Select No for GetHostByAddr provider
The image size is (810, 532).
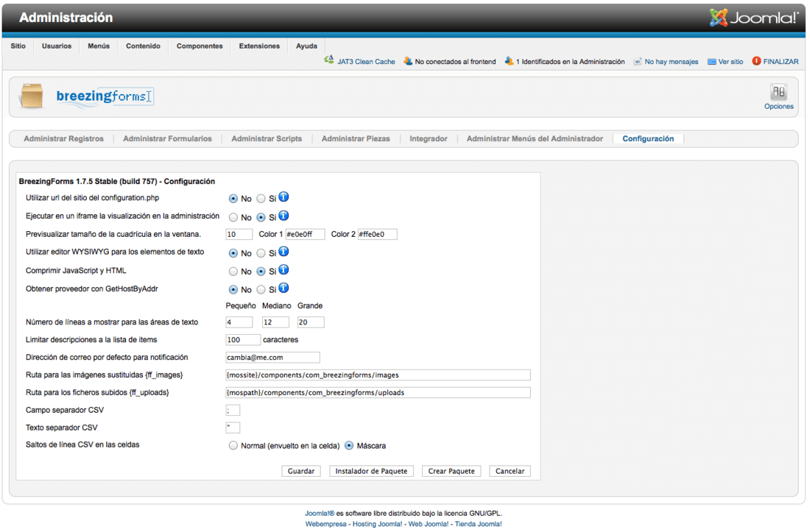point(233,289)
